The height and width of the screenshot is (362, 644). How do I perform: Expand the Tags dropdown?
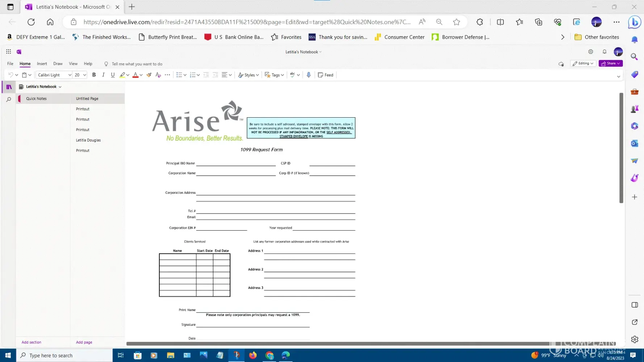tap(275, 75)
